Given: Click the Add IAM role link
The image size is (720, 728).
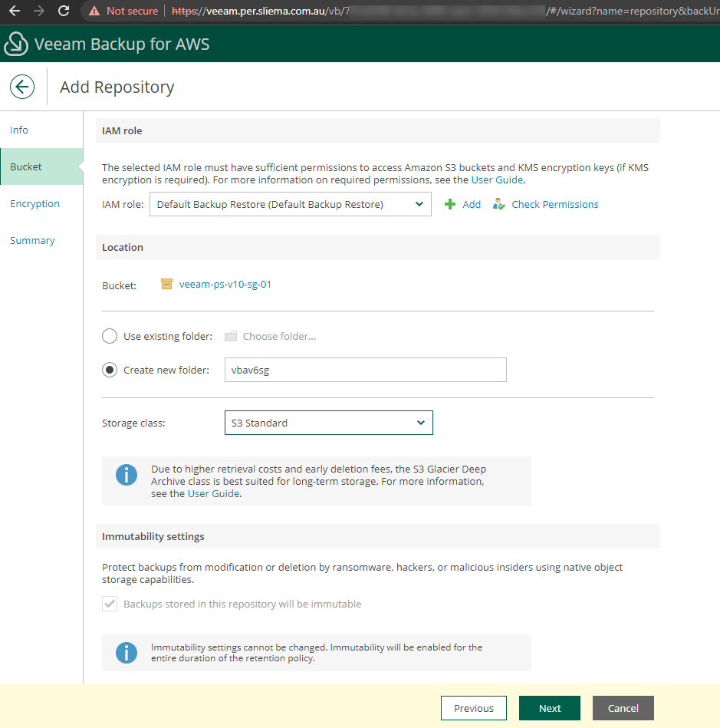Looking at the screenshot, I should click(471, 204).
